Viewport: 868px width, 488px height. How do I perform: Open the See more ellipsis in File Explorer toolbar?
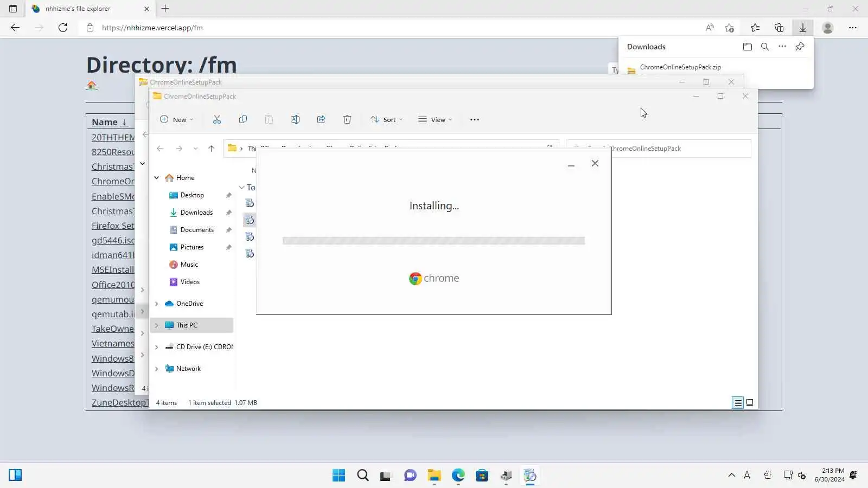[x=475, y=120]
